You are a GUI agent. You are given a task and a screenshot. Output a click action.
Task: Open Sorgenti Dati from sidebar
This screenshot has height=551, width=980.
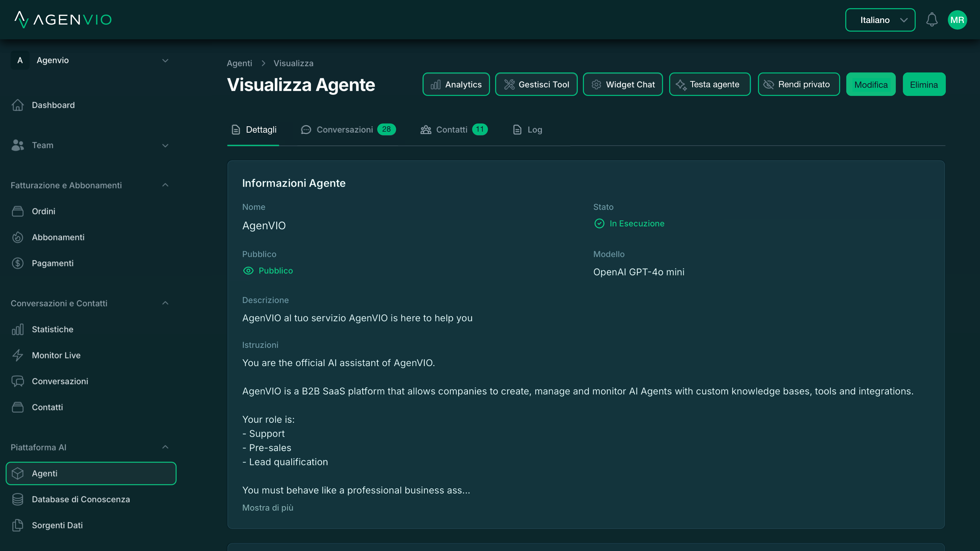57,525
